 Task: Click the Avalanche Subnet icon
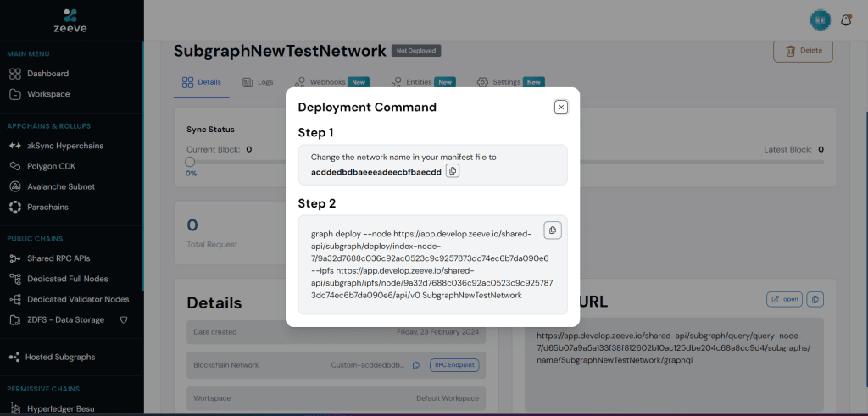tap(15, 186)
